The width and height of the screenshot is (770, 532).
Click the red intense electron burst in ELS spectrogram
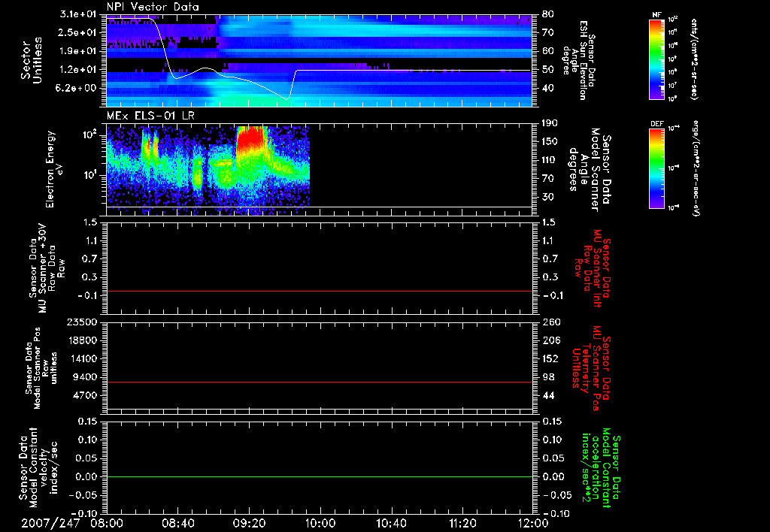coord(252,140)
